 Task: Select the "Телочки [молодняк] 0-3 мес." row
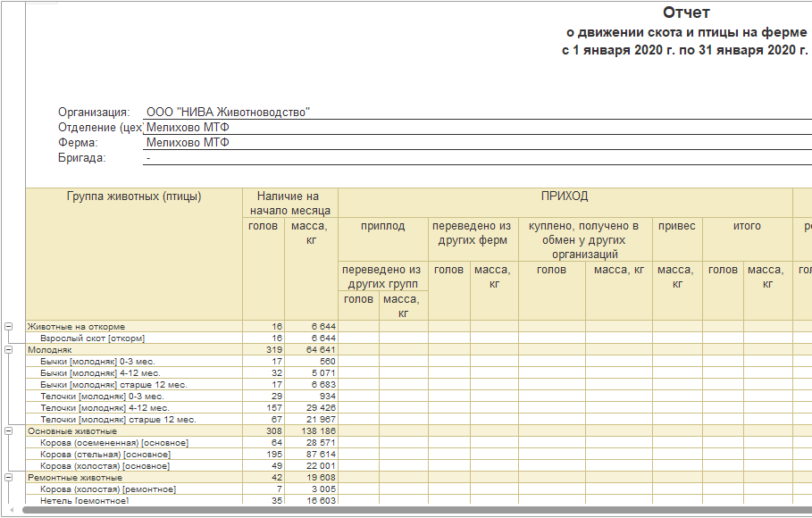coord(102,397)
